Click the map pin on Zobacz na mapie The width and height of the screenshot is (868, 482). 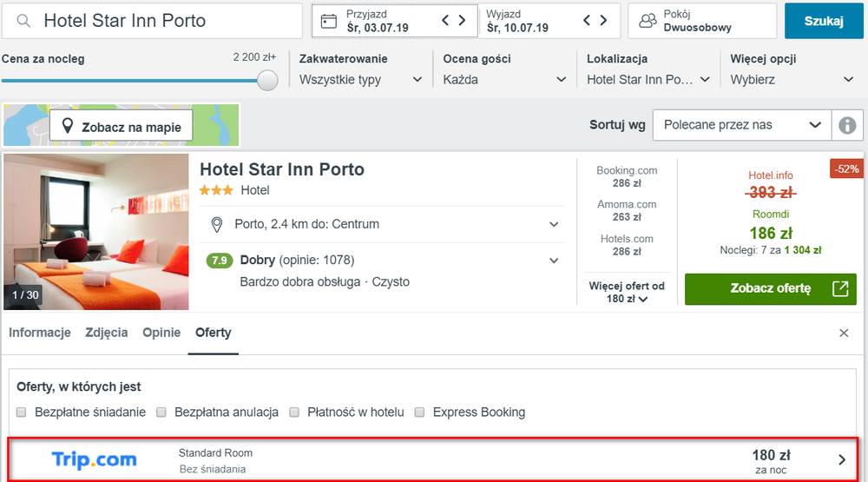[68, 126]
